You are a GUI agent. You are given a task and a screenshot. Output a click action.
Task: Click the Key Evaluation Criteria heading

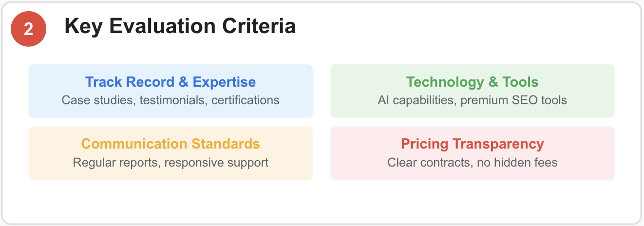(180, 26)
